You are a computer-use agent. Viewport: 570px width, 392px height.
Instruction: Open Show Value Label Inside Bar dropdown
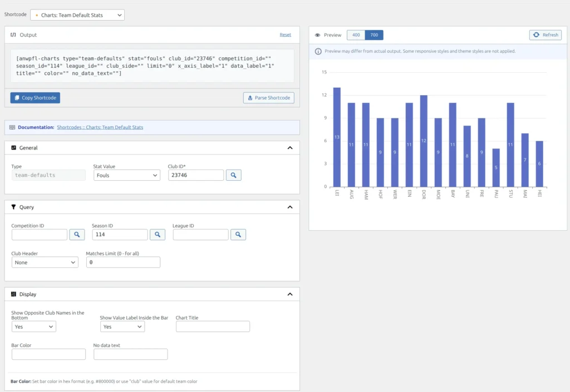click(122, 327)
